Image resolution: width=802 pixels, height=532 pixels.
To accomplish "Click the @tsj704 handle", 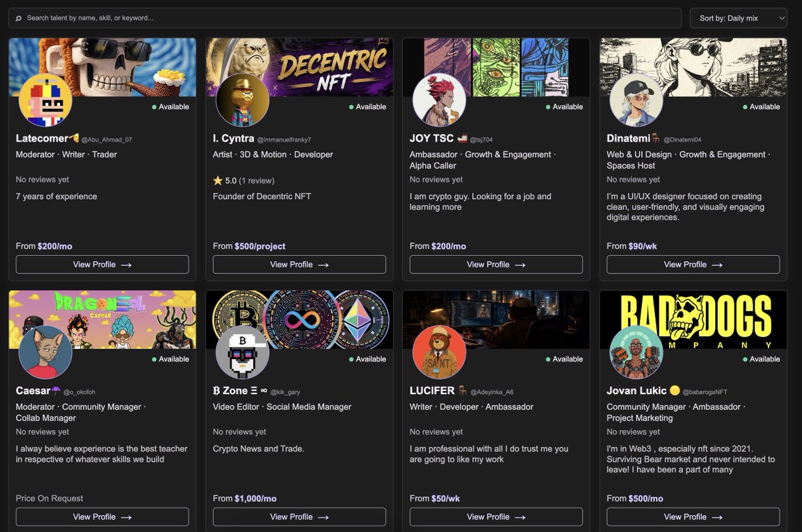I will tap(481, 140).
